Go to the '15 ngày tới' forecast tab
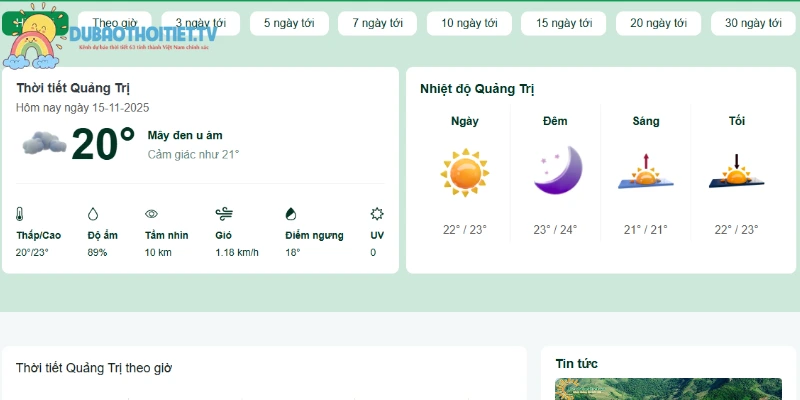Viewport: 800px width, 400px height. (563, 23)
